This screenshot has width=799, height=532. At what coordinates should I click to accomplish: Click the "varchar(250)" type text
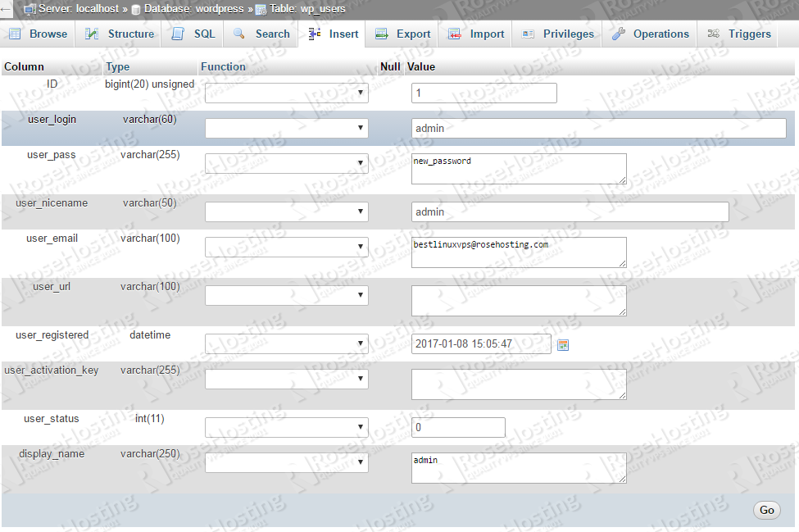[x=150, y=454]
